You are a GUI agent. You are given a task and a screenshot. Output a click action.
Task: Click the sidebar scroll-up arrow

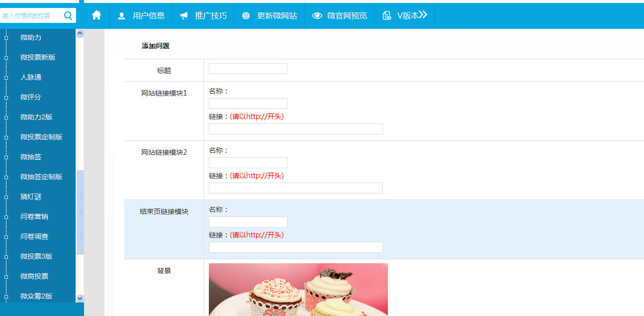pos(80,33)
